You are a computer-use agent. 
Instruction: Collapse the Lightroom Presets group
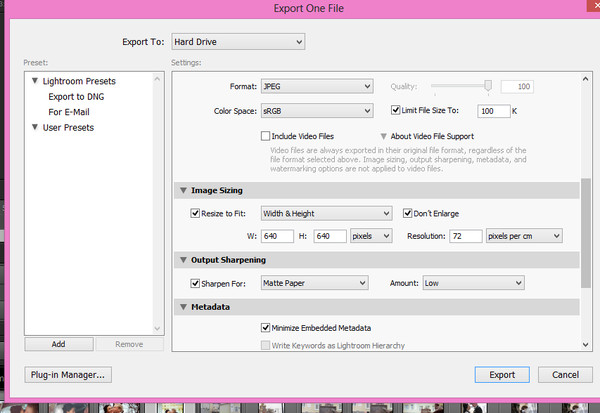click(35, 81)
